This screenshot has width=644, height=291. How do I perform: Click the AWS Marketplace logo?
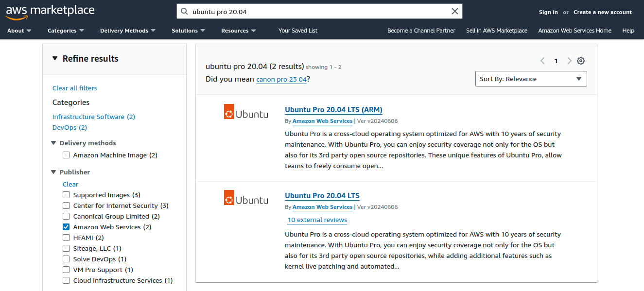pos(50,11)
